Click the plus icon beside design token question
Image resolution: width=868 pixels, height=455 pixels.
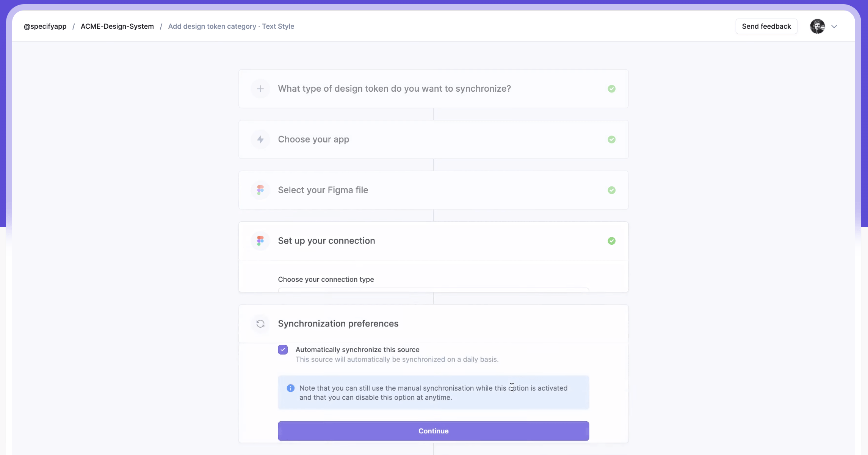(x=260, y=89)
